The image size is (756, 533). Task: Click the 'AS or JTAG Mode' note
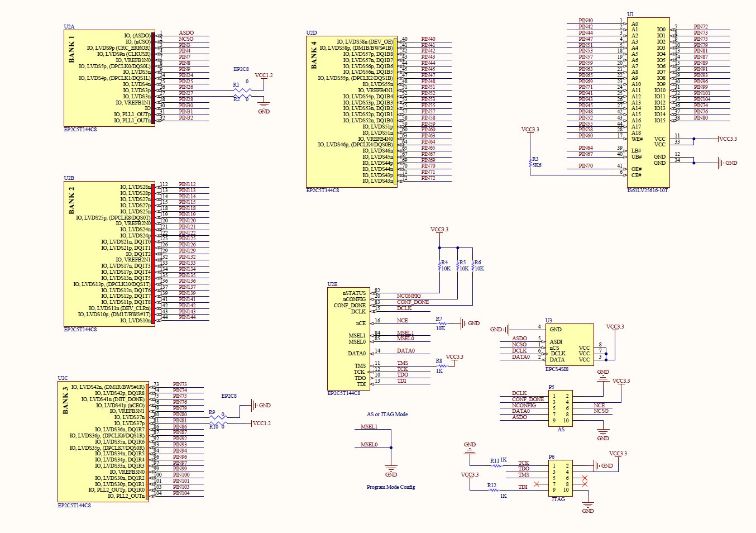[x=387, y=415]
